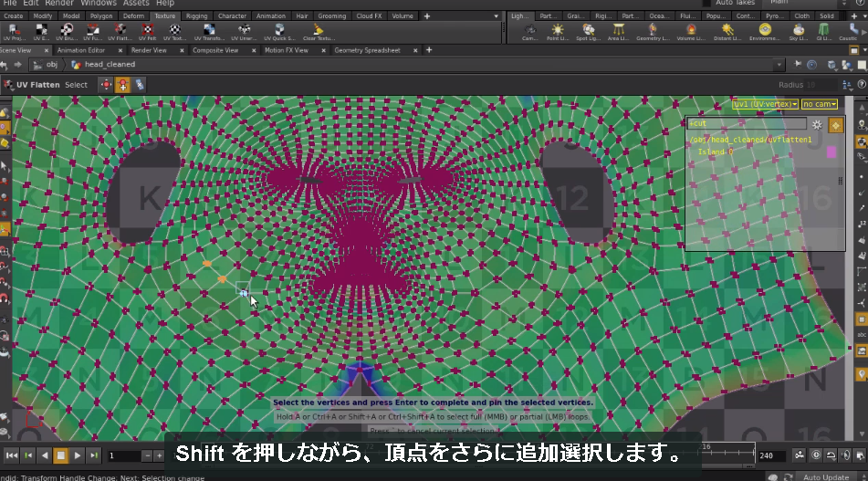The width and height of the screenshot is (868, 481).
Task: Switch to the Rigging shelf tab
Action: coord(196,16)
